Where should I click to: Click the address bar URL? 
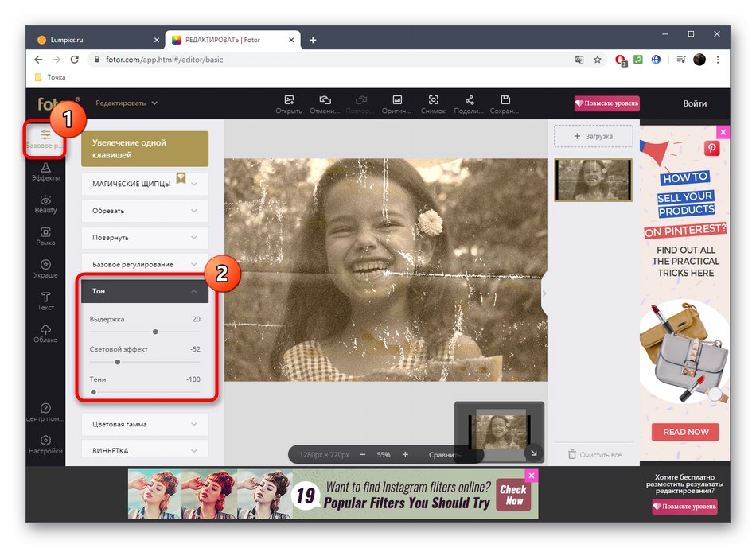click(x=165, y=60)
